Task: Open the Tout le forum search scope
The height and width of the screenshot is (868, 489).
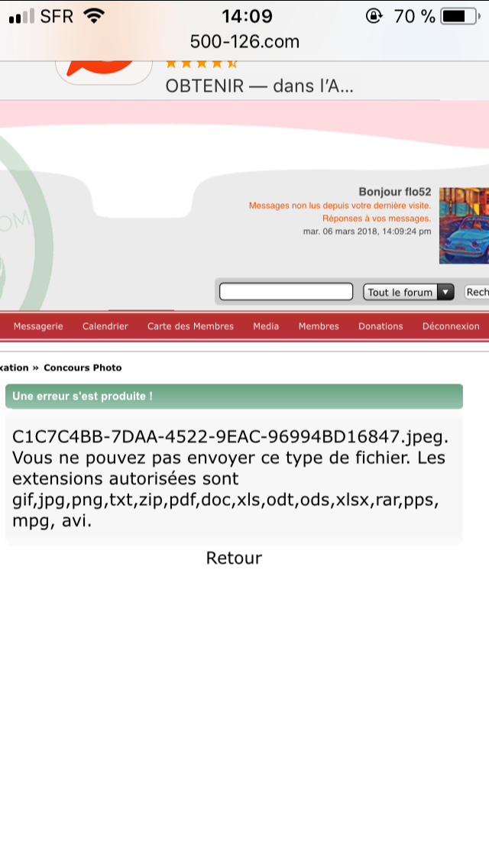Action: (409, 293)
